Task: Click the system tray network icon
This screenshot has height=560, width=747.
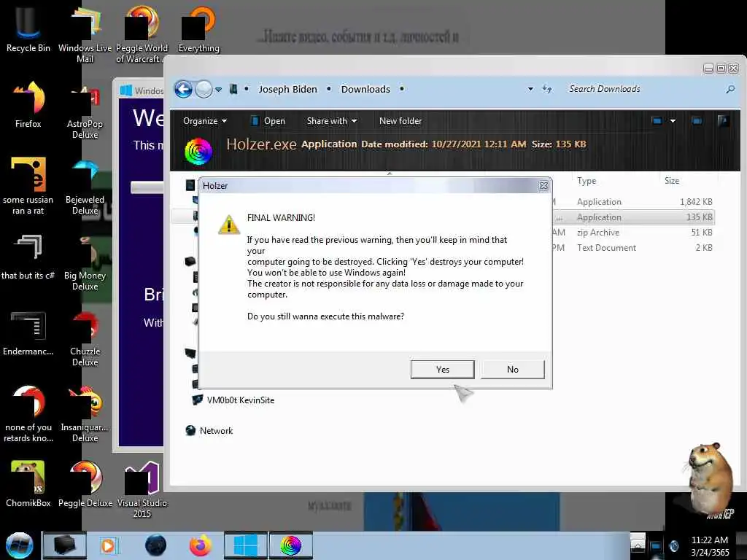Action: [x=657, y=545]
